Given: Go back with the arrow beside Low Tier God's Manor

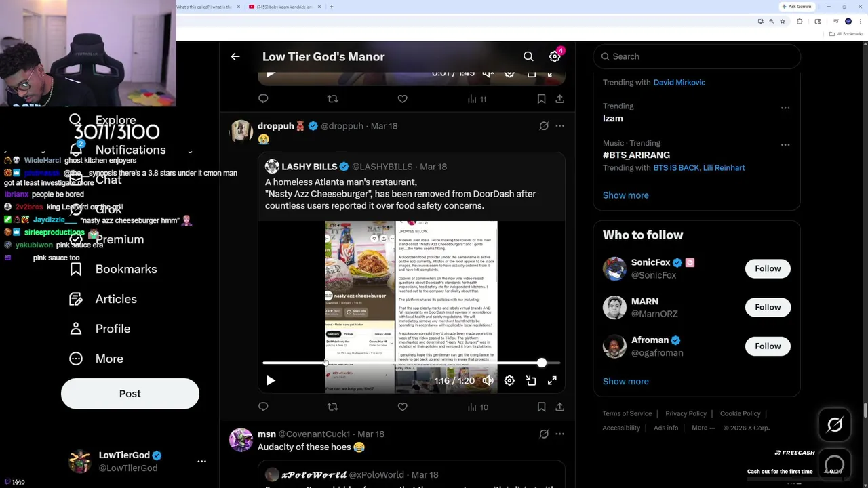Looking at the screenshot, I should coord(235,57).
